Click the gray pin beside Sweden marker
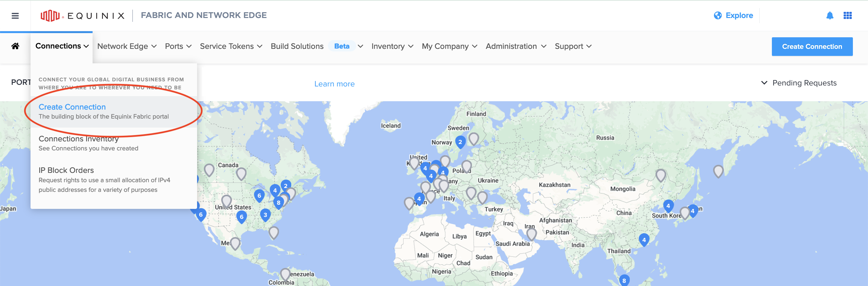868x286 pixels. pyautogui.click(x=474, y=139)
